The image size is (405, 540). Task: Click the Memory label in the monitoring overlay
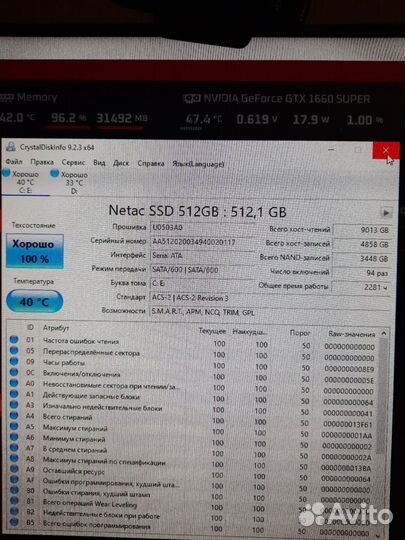[37, 97]
